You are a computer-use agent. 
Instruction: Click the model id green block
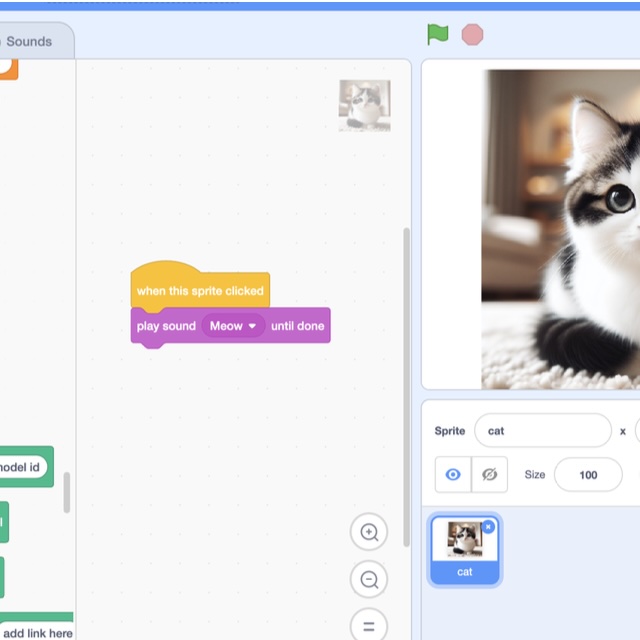24,467
